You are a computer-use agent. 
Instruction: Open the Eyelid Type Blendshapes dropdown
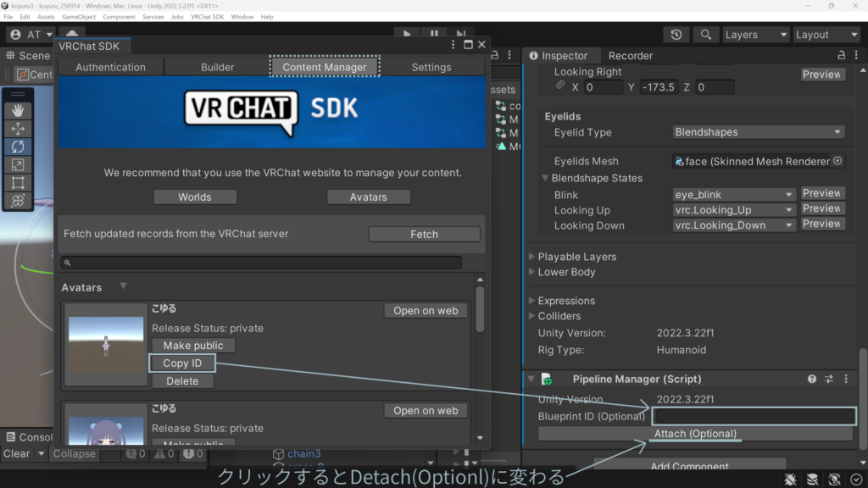pos(758,132)
